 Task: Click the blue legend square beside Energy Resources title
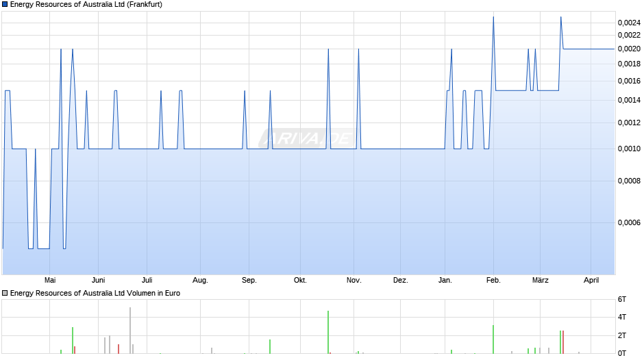click(x=5, y=5)
